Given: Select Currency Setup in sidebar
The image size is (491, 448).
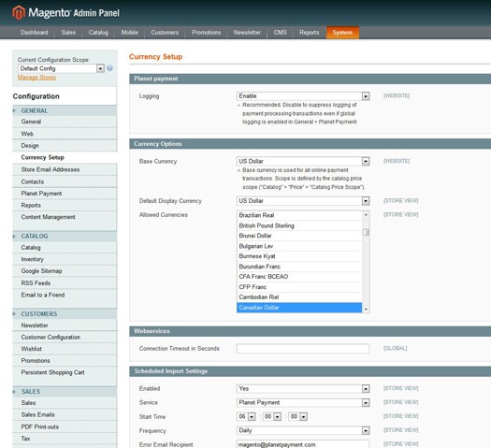Looking at the screenshot, I should click(x=65, y=157).
